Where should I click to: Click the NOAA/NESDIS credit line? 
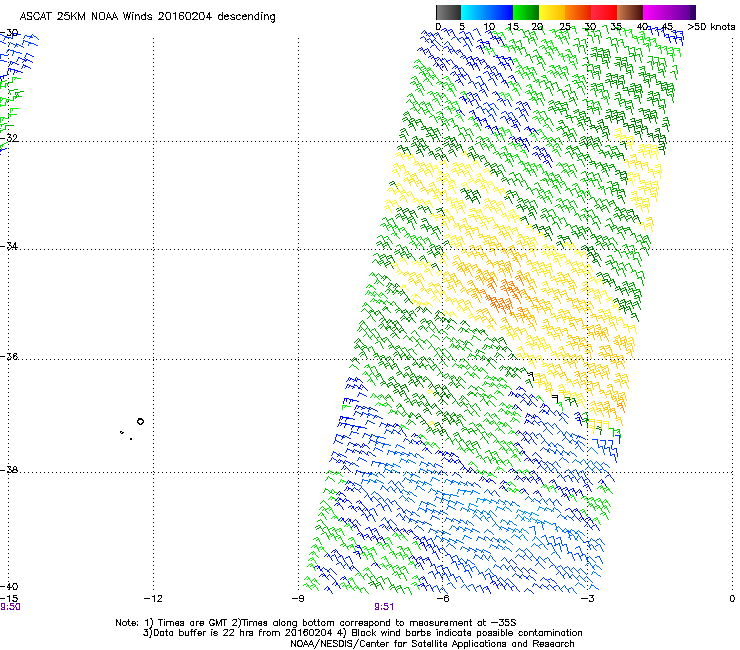tap(432, 644)
